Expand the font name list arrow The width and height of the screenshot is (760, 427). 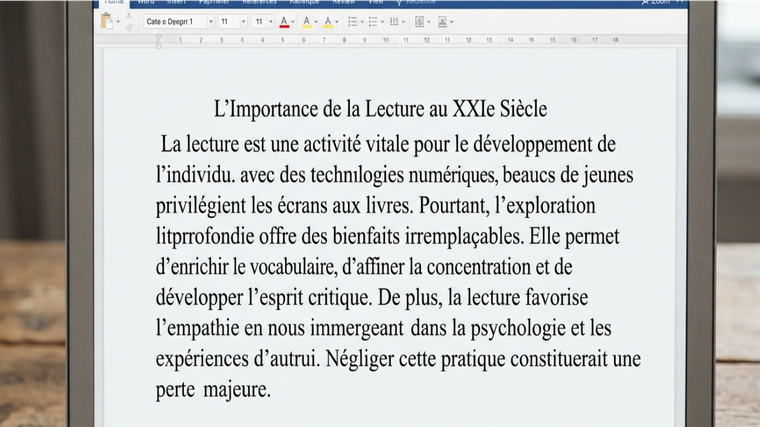click(x=211, y=22)
